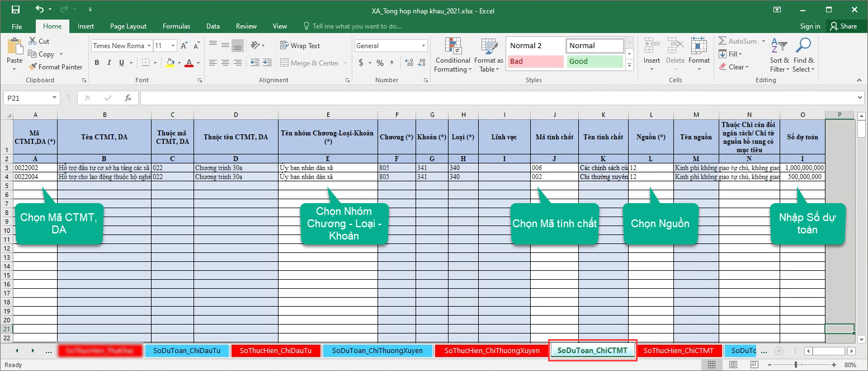Open the General number format dropdown
The image size is (868, 371).
(x=424, y=46)
